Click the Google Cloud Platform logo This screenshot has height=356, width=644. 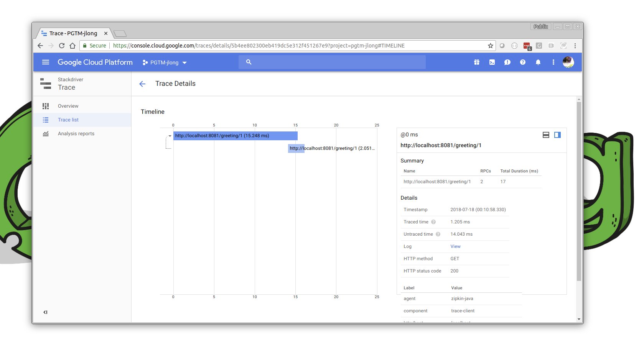[95, 62]
